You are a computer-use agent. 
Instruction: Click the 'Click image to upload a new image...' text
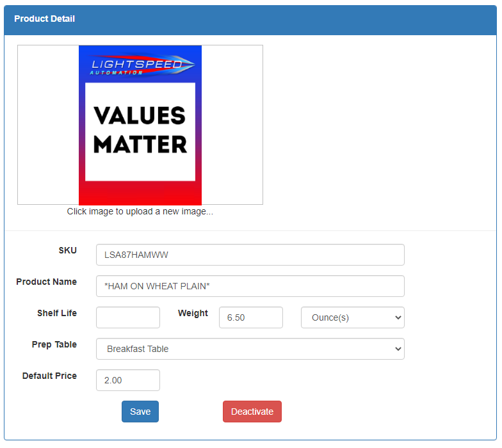click(x=140, y=211)
